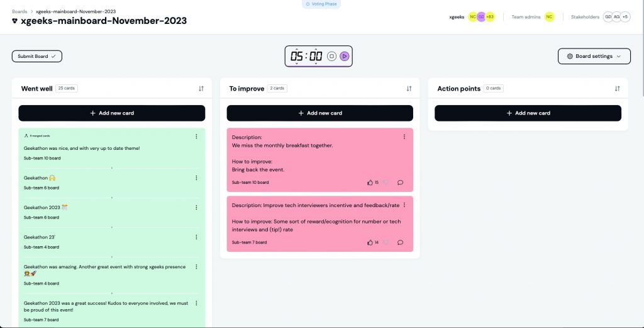The width and height of the screenshot is (644, 328).
Task: Upvote the monthly breakfast card
Action: tap(370, 183)
